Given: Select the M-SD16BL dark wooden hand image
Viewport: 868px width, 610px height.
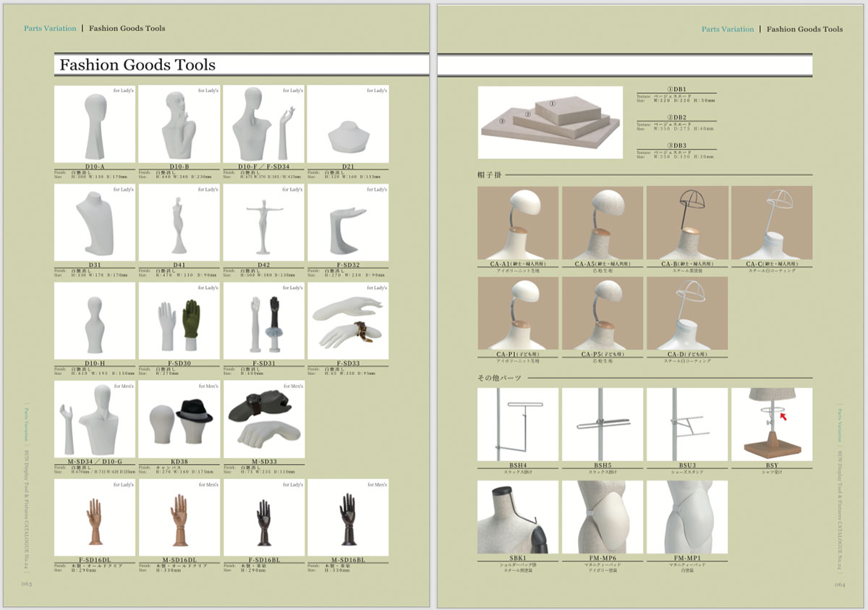Looking at the screenshot, I should pos(348,518).
